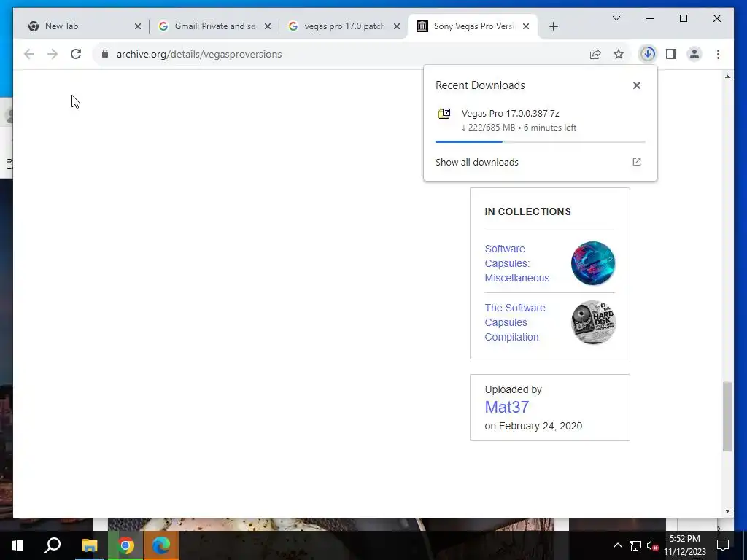Show hidden system tray icons
Image resolution: width=747 pixels, height=560 pixels.
point(617,545)
